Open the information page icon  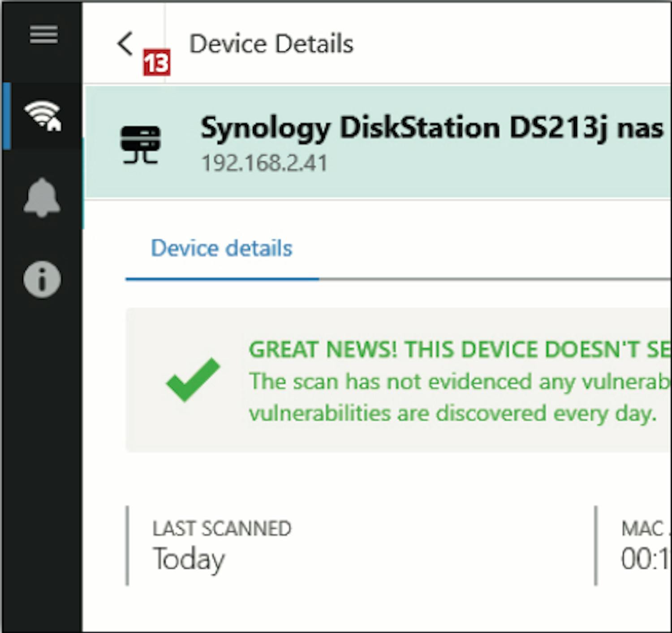click(x=42, y=280)
